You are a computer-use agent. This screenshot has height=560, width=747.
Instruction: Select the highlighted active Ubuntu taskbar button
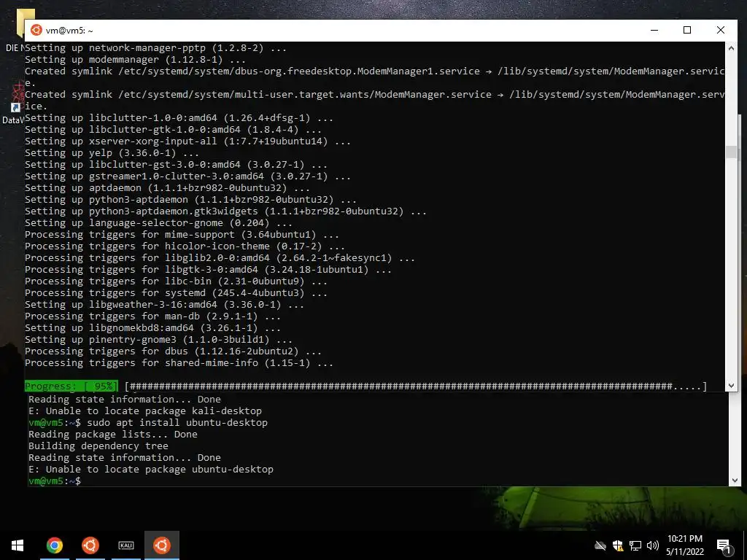click(162, 545)
